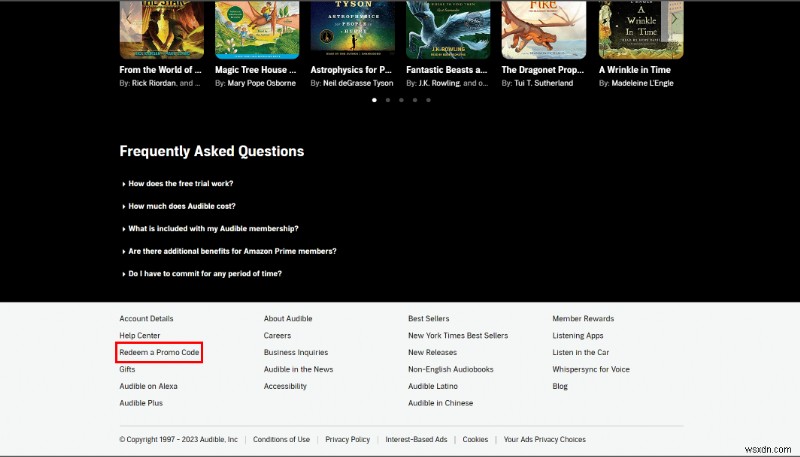Open Listening Apps link

[x=578, y=336]
